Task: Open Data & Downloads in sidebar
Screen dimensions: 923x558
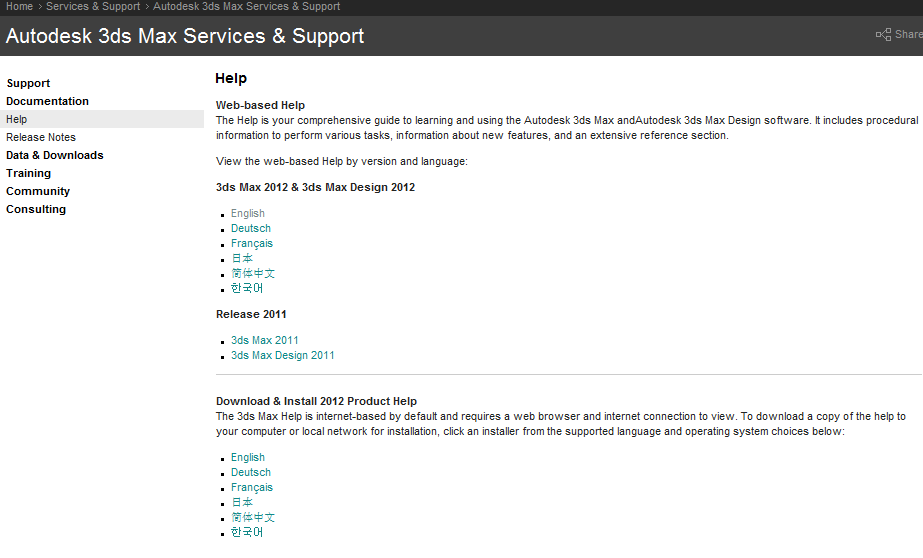Action: [x=55, y=155]
